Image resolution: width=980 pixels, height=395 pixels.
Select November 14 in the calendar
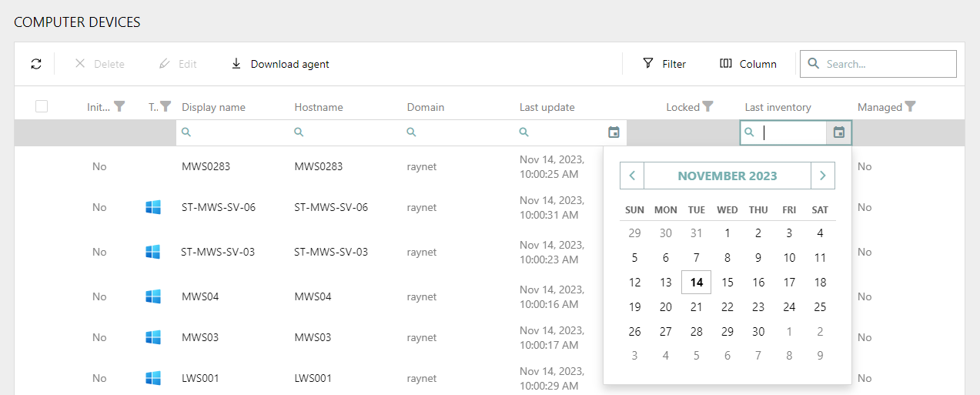(x=696, y=283)
